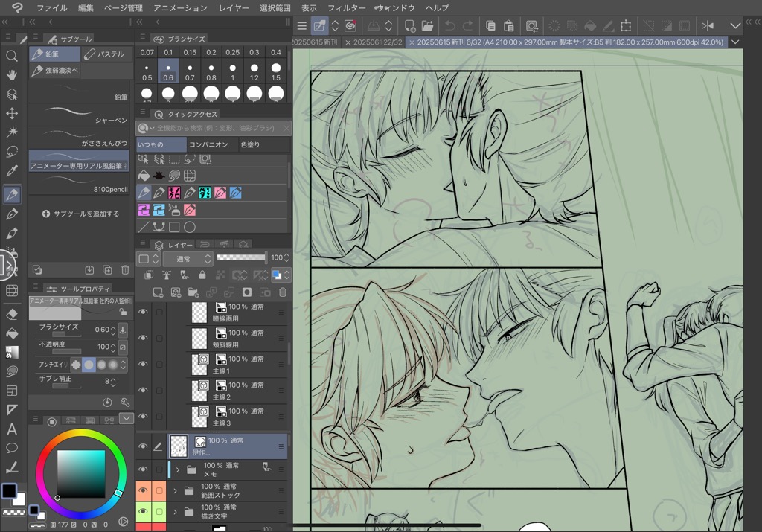Open the blending mode 通常 dropdown
The height and width of the screenshot is (532, 762).
187,258
